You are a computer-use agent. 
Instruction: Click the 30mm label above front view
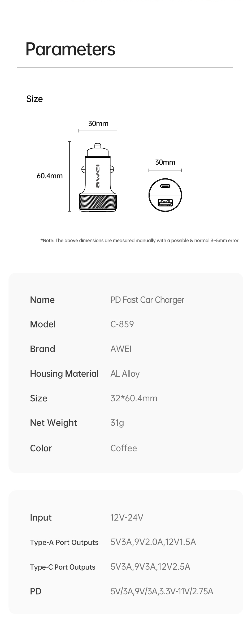[165, 162]
